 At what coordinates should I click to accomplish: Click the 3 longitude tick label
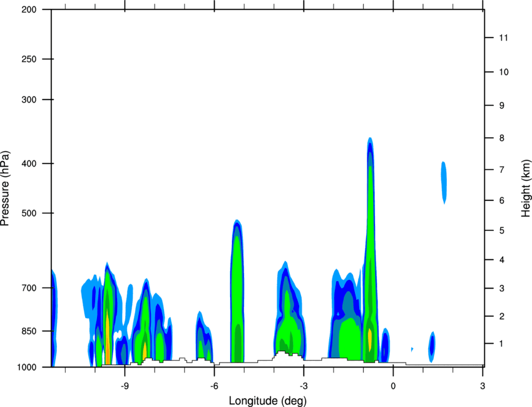click(x=483, y=386)
